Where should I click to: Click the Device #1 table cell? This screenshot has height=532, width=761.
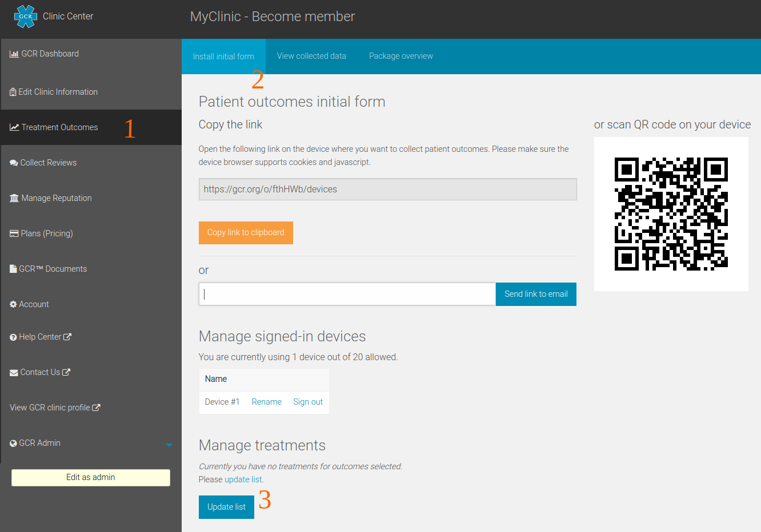coord(222,402)
